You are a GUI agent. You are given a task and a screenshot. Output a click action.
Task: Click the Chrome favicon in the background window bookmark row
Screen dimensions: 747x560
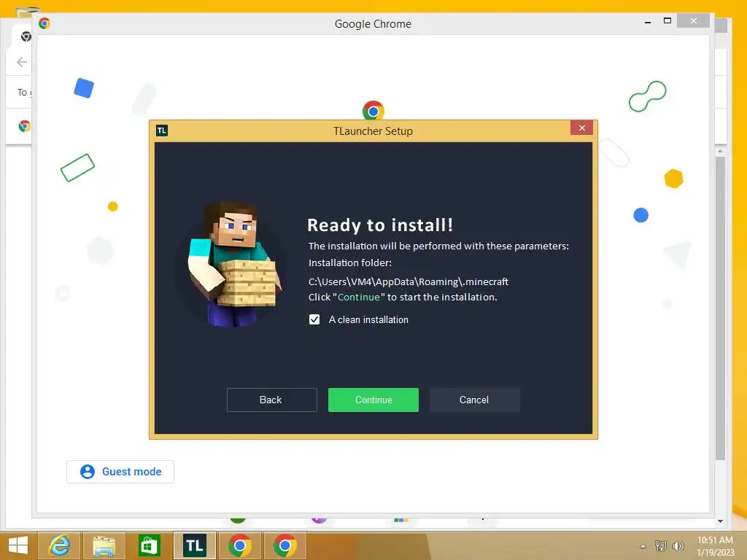point(24,125)
